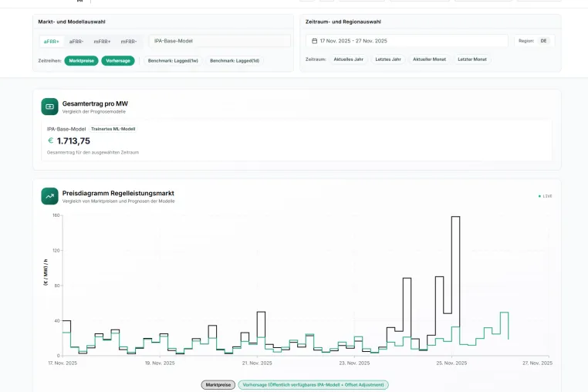Click the Markt- und Modellauswahl heading
Viewport: 588px width, 392px height.
click(72, 22)
